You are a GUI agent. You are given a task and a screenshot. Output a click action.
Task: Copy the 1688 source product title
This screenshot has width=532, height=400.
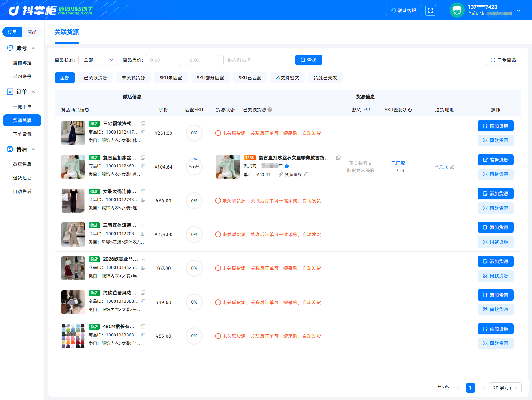[x=338, y=157]
